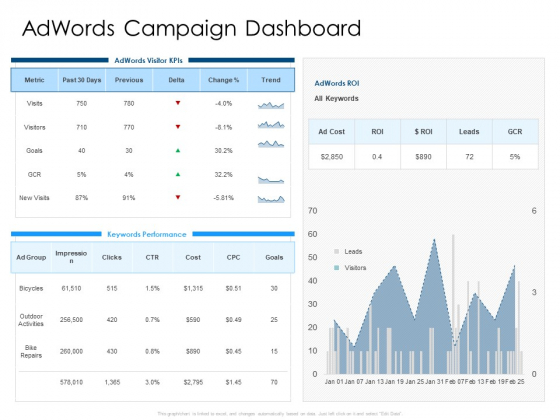Select the Ad Cost header in ROI table

(x=331, y=132)
